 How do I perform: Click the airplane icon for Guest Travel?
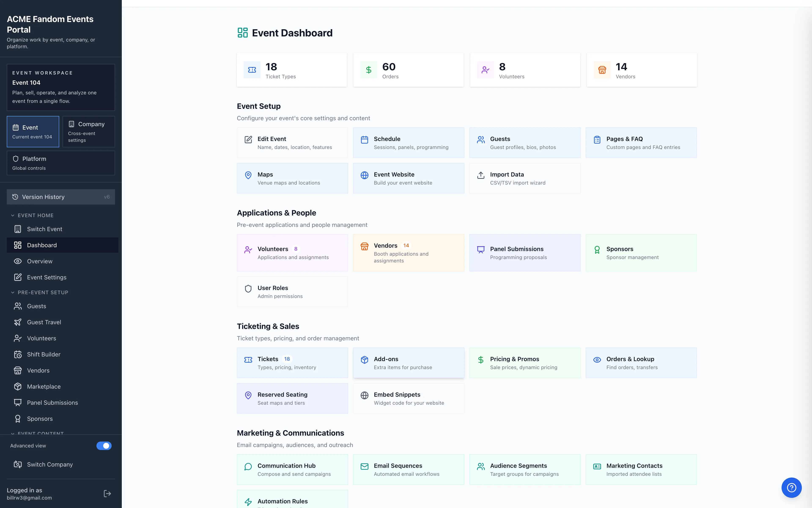[x=18, y=322]
